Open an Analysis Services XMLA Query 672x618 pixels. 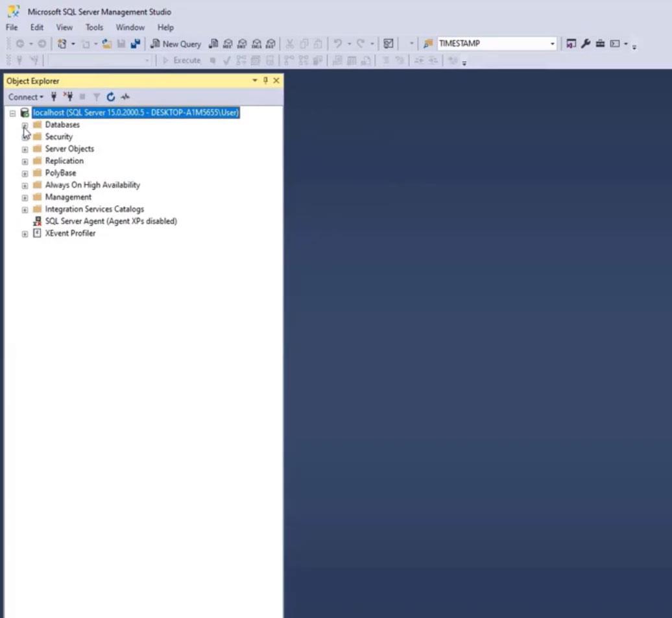pyautogui.click(x=257, y=43)
